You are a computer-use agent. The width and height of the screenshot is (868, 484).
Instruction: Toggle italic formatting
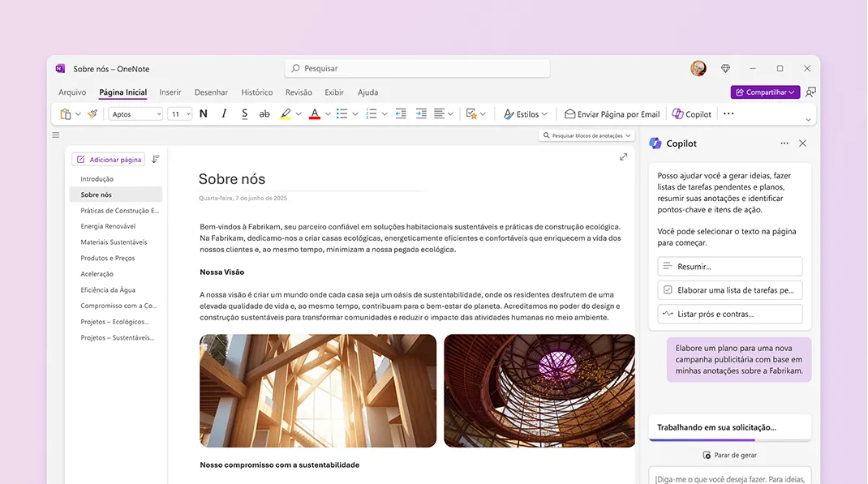[224, 114]
